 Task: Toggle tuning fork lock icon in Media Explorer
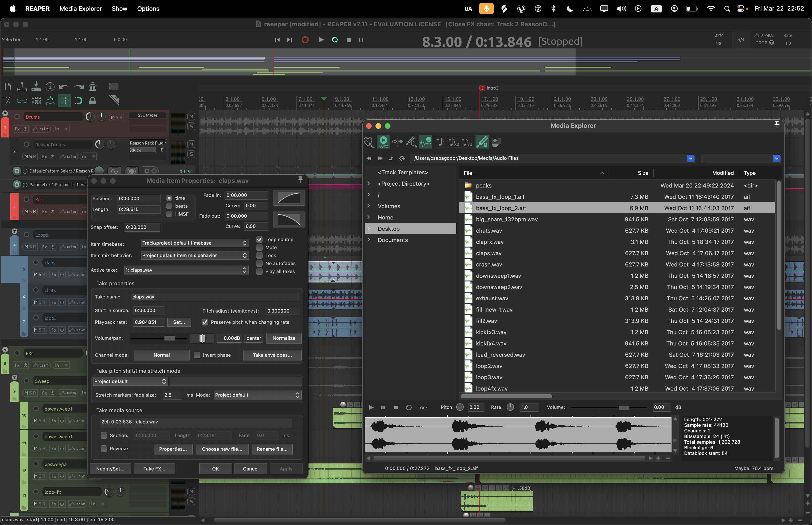tap(482, 141)
